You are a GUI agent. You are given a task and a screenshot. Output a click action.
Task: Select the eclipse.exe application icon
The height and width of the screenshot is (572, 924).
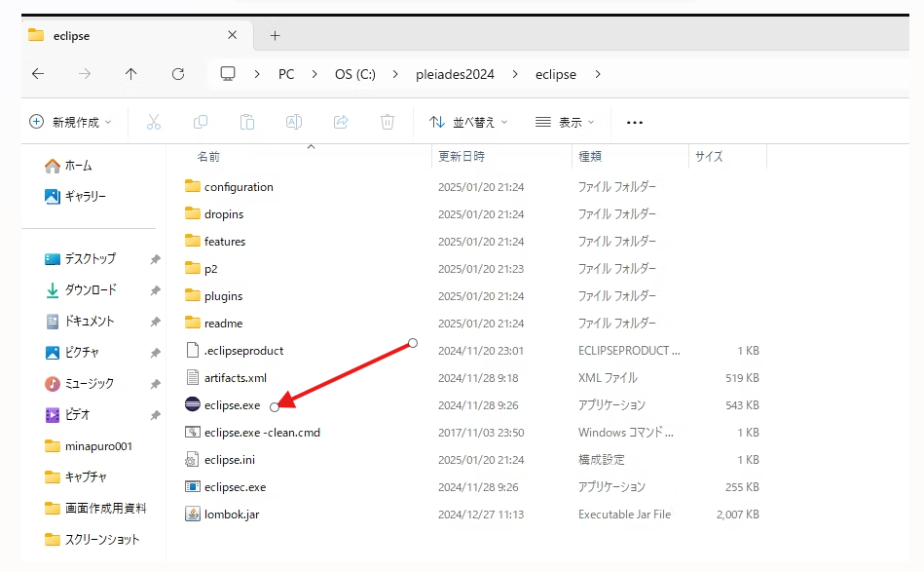pyautogui.click(x=193, y=404)
